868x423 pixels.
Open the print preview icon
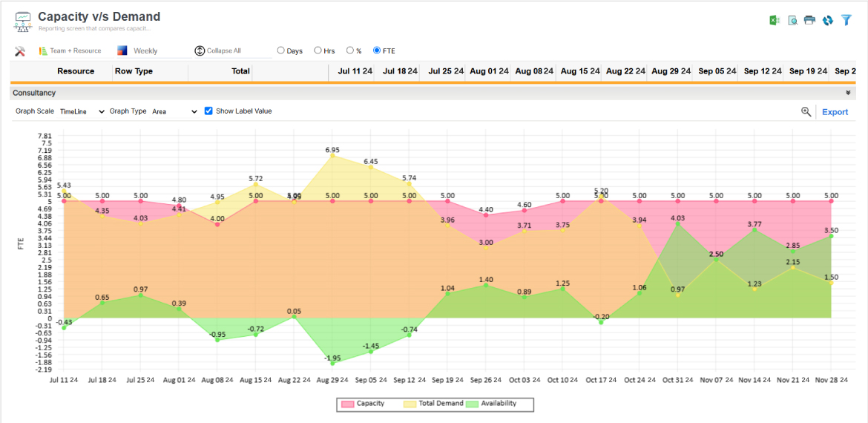click(793, 21)
